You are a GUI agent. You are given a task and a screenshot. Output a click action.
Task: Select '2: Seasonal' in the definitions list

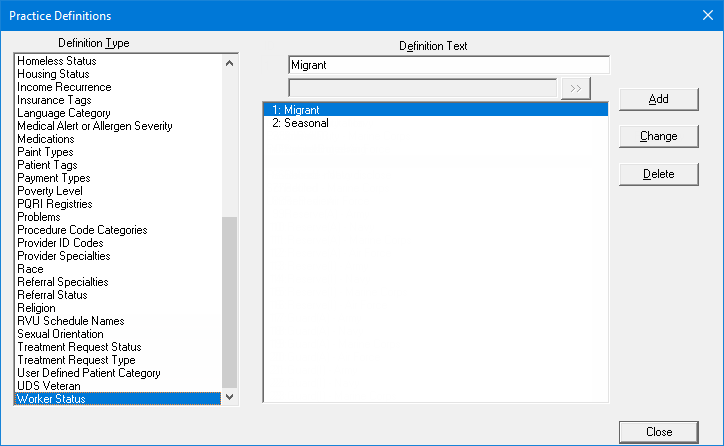point(300,123)
